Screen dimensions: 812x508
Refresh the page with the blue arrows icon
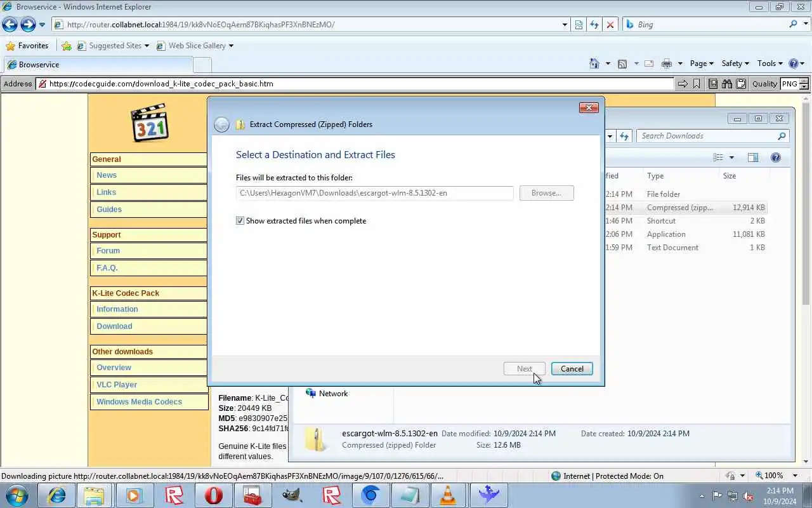[x=594, y=25]
